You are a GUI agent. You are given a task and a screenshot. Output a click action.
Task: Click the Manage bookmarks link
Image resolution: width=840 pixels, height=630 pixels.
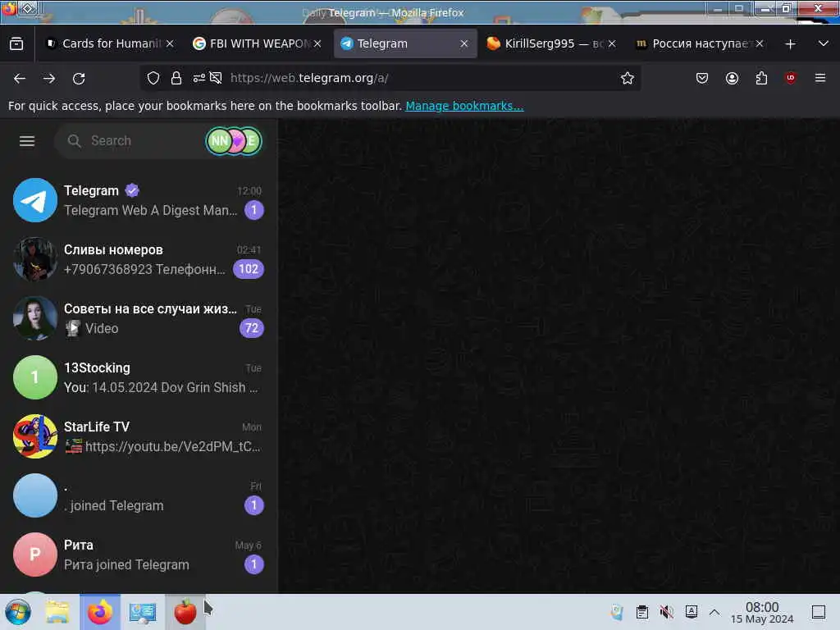pyautogui.click(x=464, y=106)
